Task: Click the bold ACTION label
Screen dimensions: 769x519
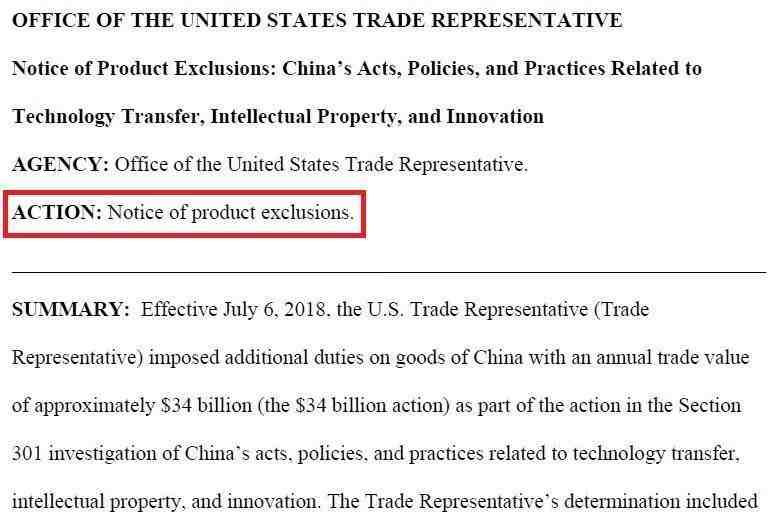Action: 57,212
